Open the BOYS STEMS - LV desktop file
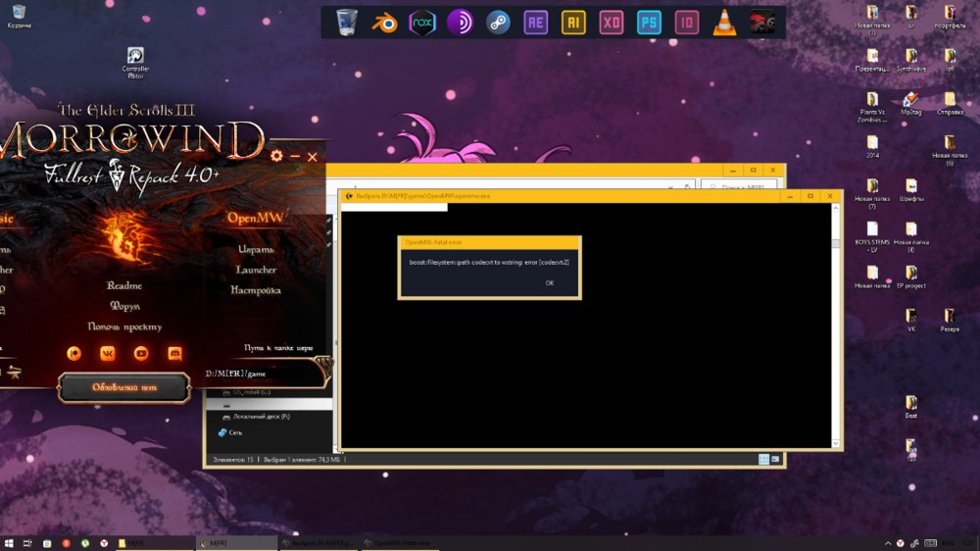The width and height of the screenshot is (980, 551). coord(872,237)
